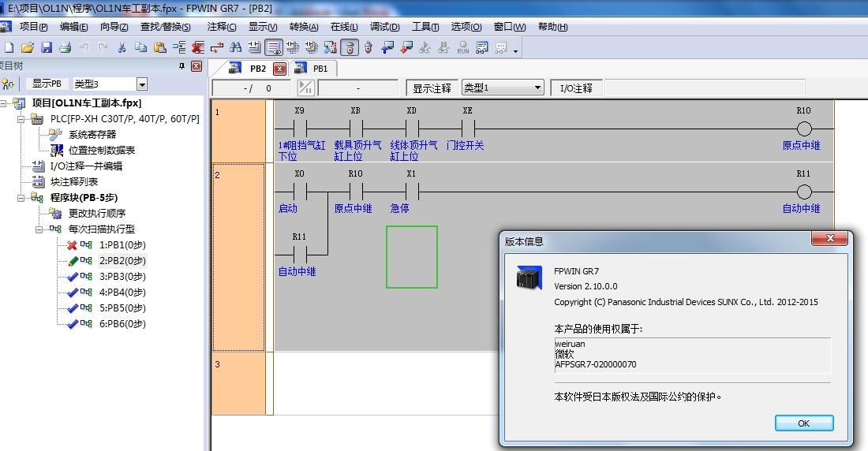Viewport: 868px width, 451px height.
Task: Click the RUN mode icon
Action: coord(462,47)
